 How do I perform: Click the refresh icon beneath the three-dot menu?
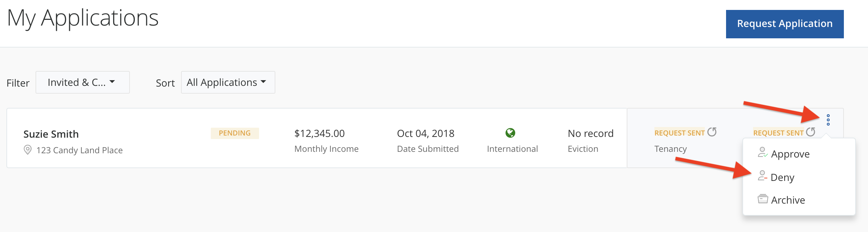click(x=811, y=132)
